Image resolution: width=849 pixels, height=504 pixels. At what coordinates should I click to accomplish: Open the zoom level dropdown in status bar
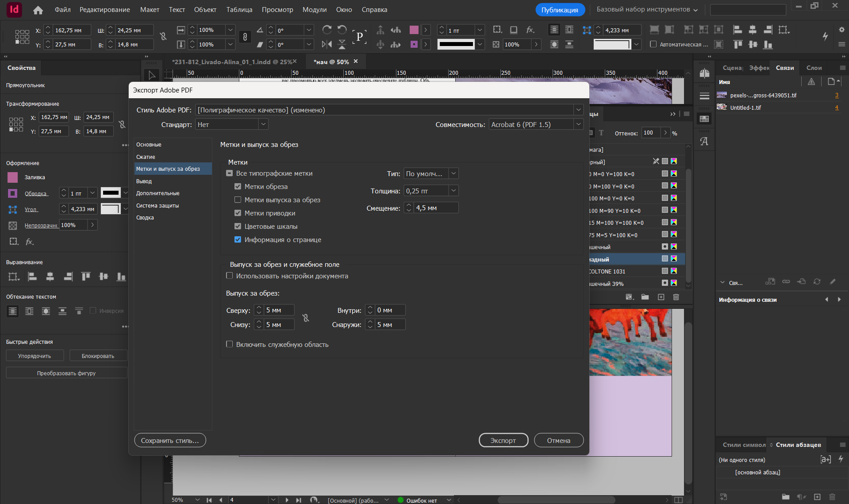click(x=197, y=500)
